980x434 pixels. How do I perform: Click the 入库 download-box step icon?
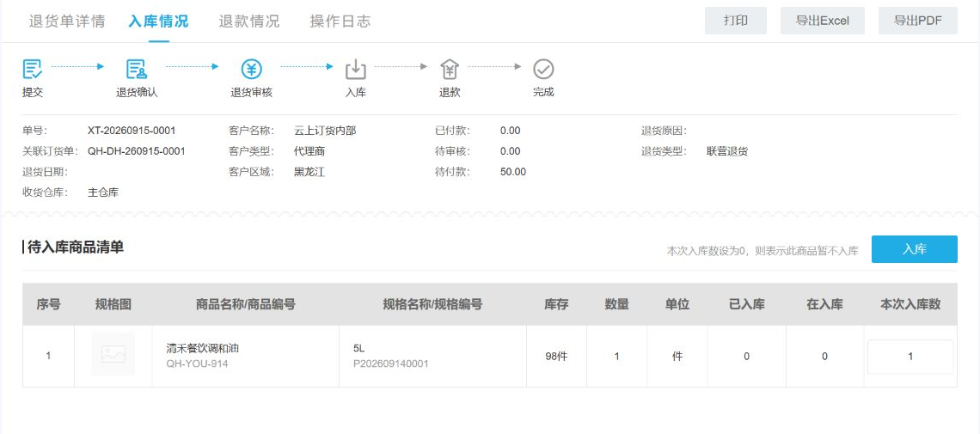pyautogui.click(x=356, y=69)
